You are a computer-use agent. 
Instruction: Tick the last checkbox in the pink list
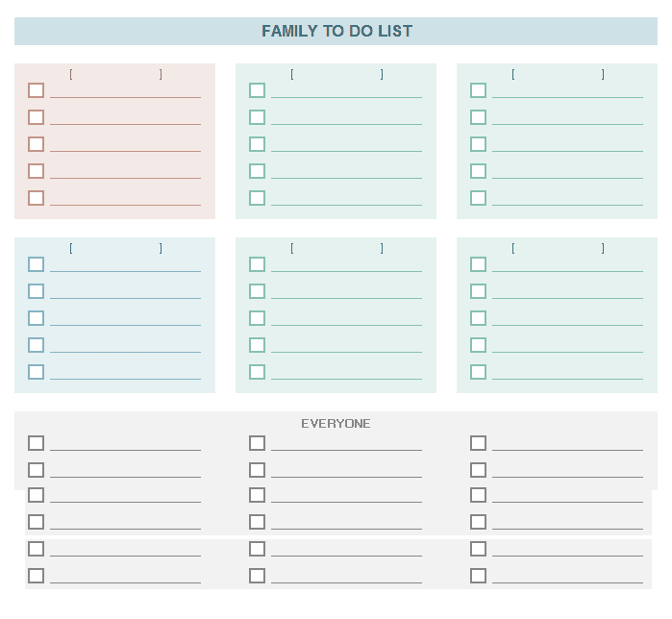tap(37, 198)
